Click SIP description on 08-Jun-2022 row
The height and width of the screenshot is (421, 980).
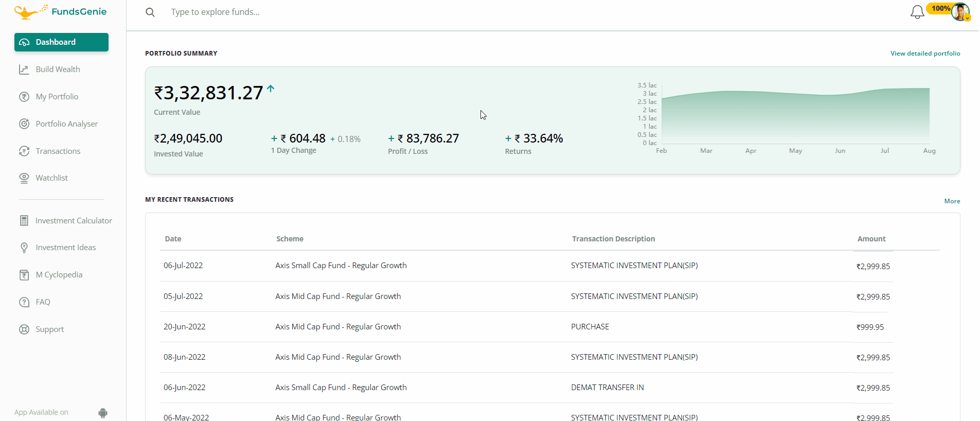tap(634, 357)
